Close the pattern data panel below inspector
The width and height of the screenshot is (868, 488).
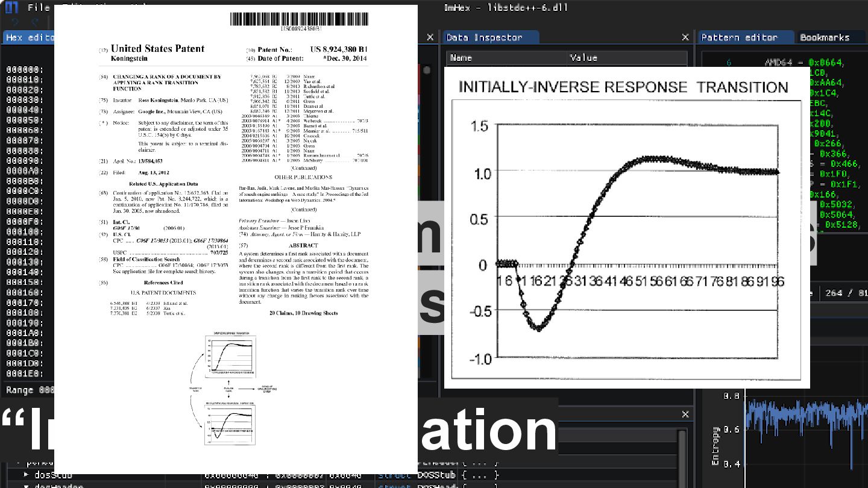(685, 414)
